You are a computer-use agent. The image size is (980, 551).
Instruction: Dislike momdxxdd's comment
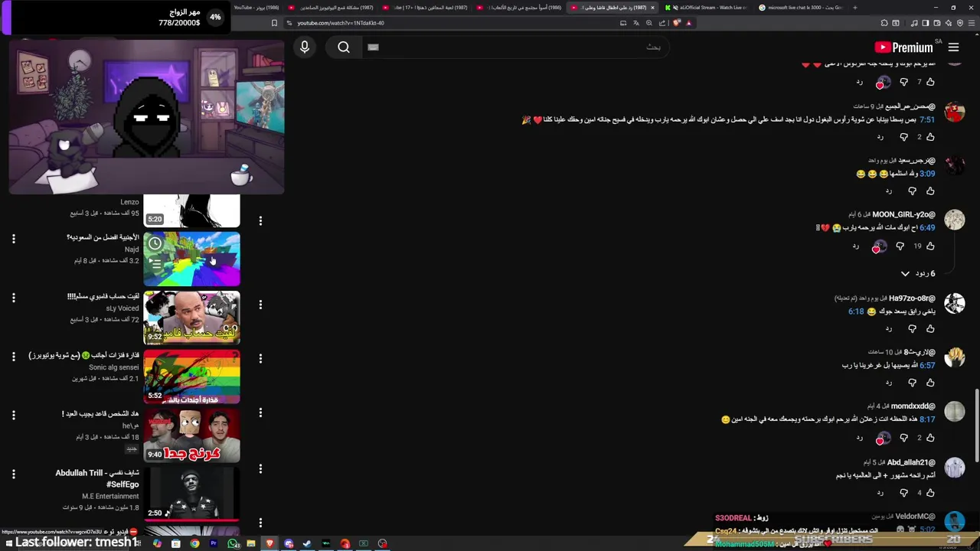pos(903,438)
